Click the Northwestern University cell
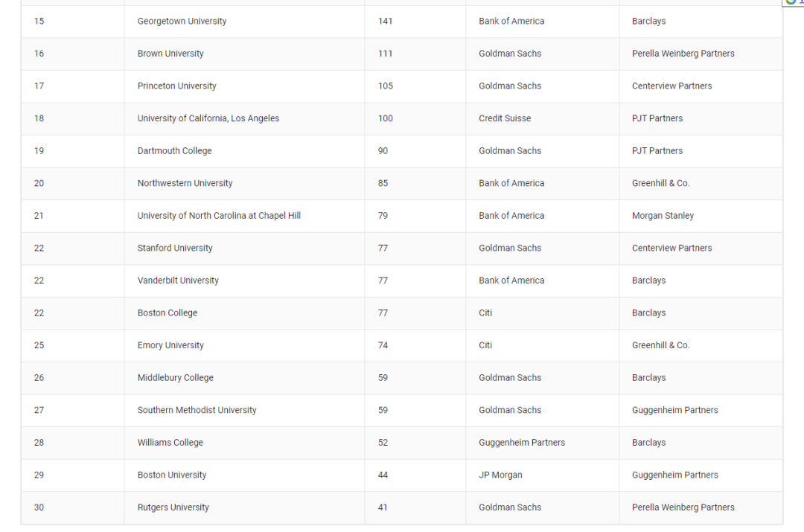 coord(185,183)
